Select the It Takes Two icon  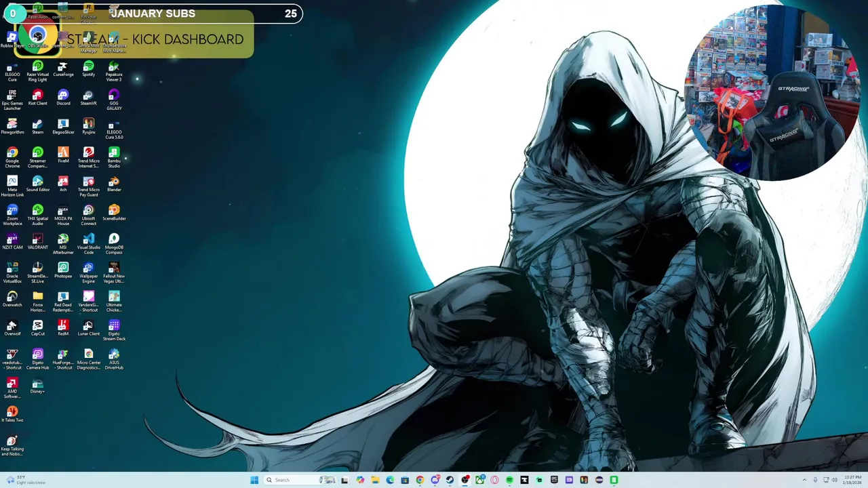(12, 415)
